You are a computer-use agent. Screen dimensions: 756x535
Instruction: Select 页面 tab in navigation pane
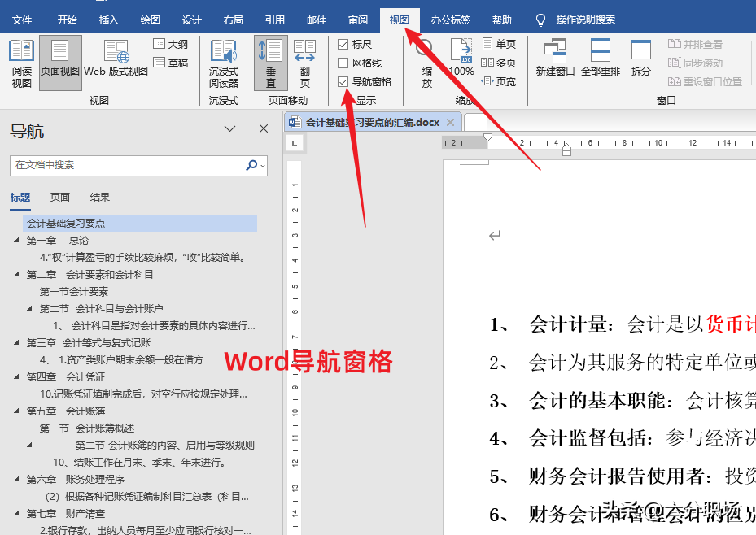pos(59,198)
